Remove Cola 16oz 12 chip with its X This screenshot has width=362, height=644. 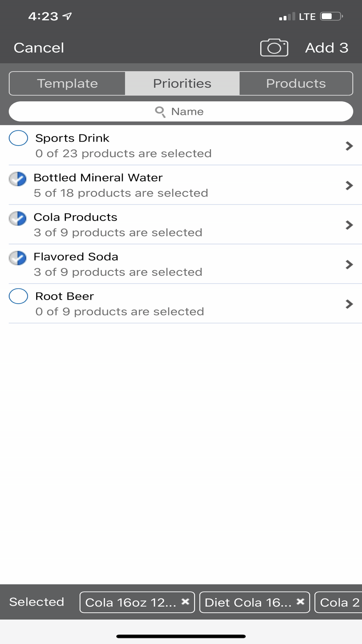pos(185,602)
